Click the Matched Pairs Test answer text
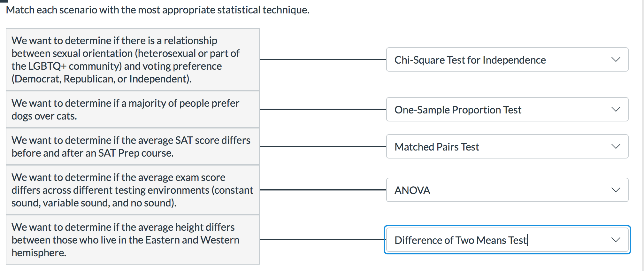 click(437, 146)
